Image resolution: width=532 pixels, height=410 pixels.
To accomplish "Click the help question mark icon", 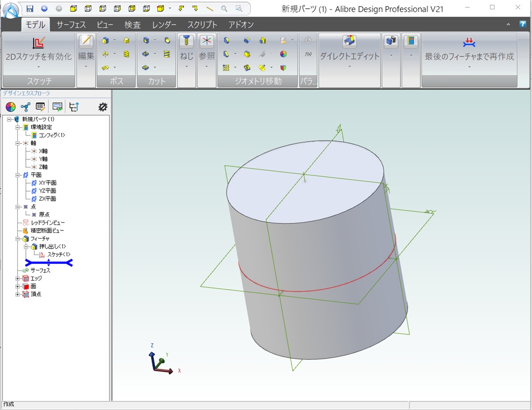I will 523,24.
